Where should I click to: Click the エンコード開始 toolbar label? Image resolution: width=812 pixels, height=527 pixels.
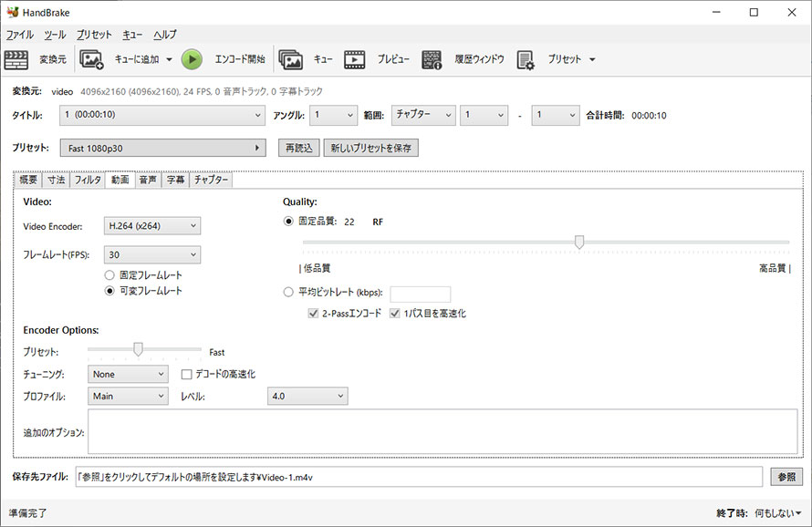240,59
